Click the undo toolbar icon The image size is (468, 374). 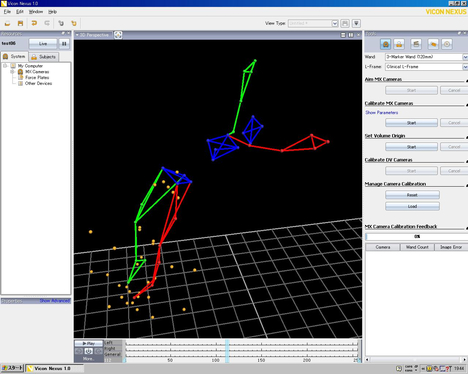tap(34, 23)
